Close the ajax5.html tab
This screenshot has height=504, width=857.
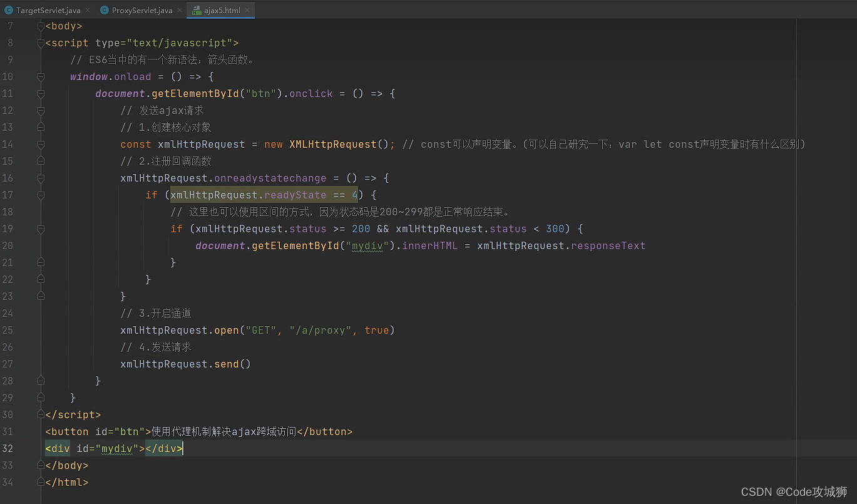point(247,11)
